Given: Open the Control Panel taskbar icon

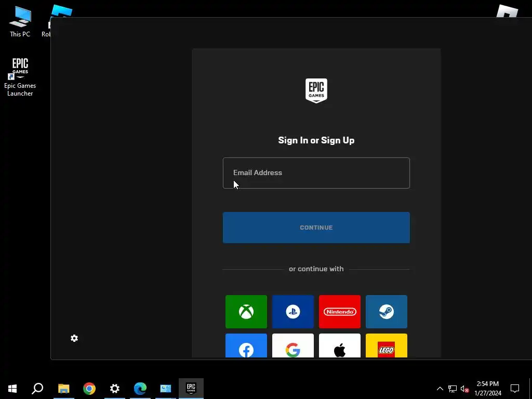Looking at the screenshot, I should coord(166,388).
